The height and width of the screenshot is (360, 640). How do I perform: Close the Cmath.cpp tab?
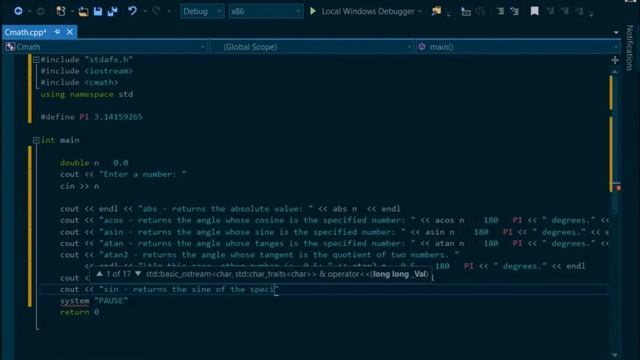click(70, 32)
